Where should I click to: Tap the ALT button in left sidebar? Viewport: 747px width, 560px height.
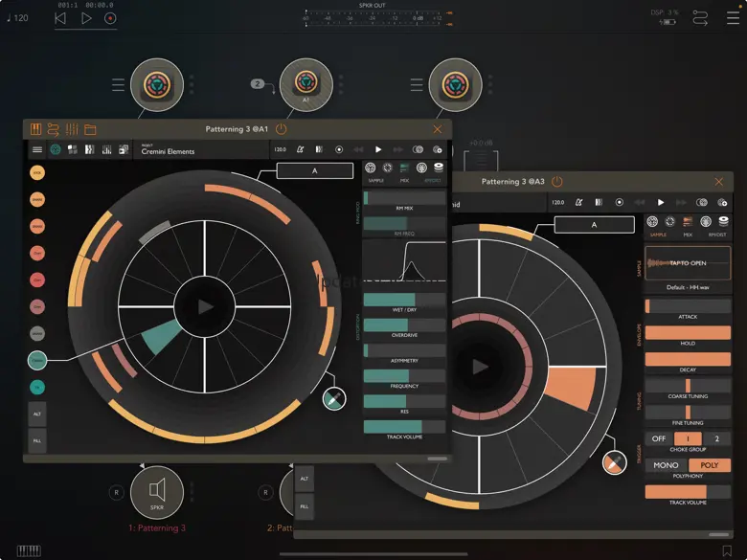37,414
